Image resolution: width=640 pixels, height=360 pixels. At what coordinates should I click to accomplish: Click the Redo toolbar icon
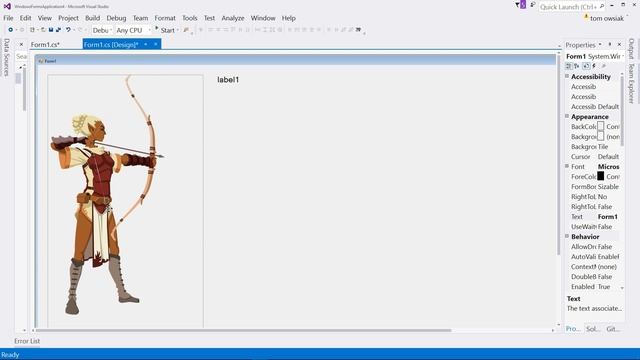[x=80, y=30]
